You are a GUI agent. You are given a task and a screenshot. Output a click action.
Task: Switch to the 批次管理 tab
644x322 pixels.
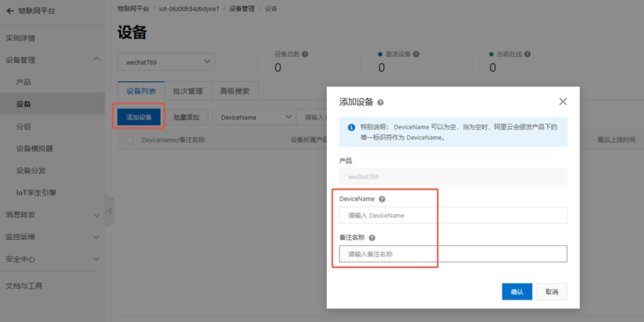[x=188, y=91]
